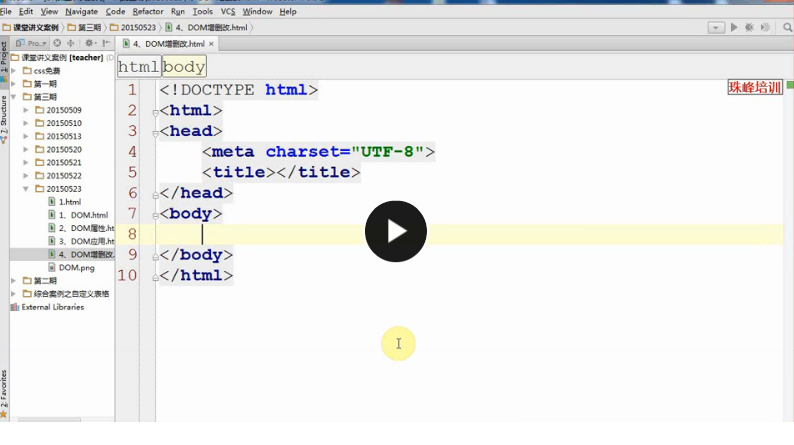The height and width of the screenshot is (445, 794).
Task: Select the 1.html file
Action: pyautogui.click(x=64, y=201)
